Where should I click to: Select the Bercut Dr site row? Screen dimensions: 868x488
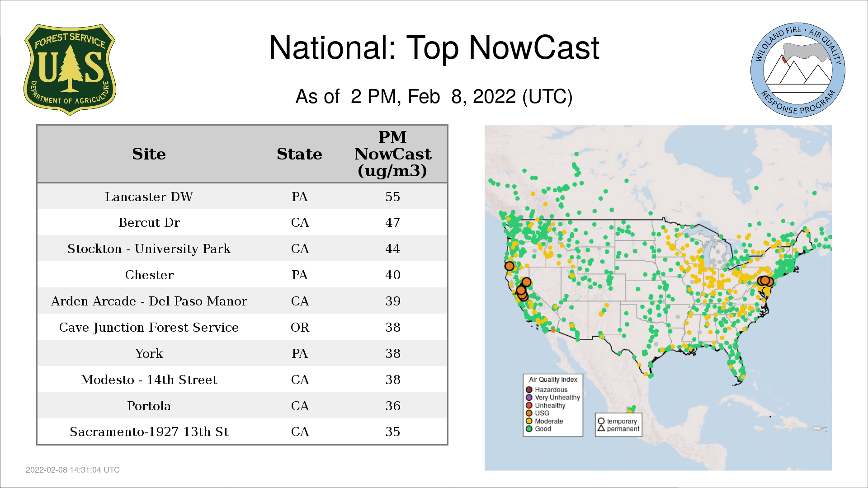point(149,222)
